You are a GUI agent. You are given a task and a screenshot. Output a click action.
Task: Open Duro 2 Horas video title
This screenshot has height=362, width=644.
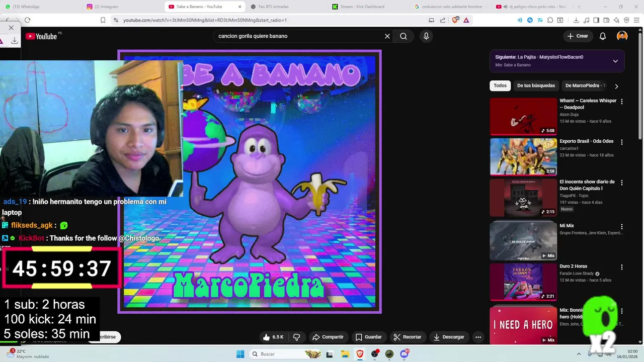573,266
